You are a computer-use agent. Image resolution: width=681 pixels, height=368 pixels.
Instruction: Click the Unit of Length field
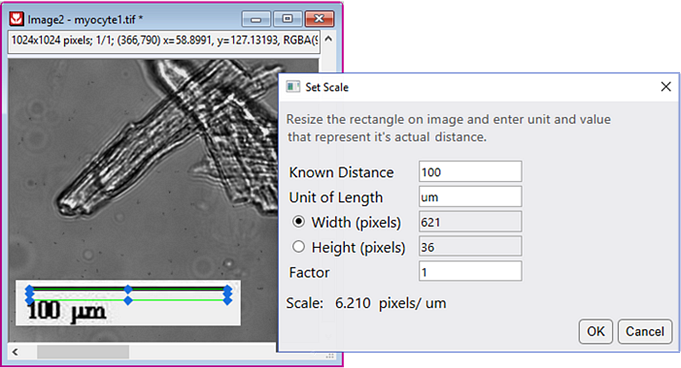[470, 197]
